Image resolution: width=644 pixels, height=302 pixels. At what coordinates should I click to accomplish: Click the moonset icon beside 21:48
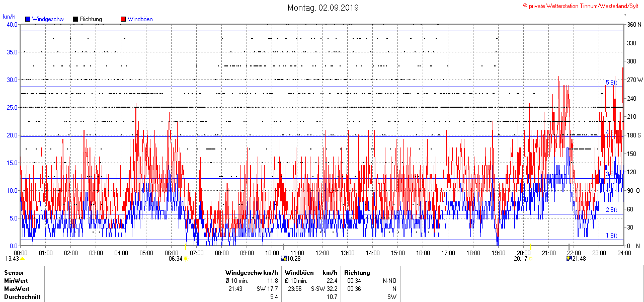tap(569, 259)
